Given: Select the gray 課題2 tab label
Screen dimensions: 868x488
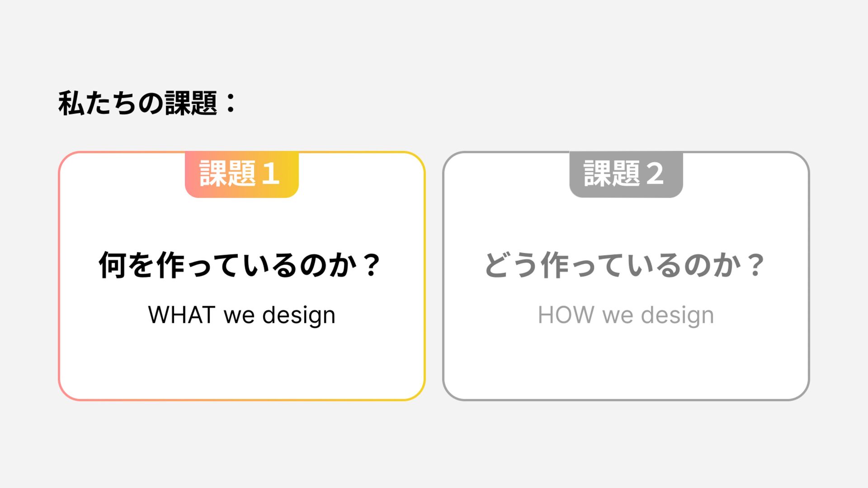Looking at the screenshot, I should (x=626, y=174).
